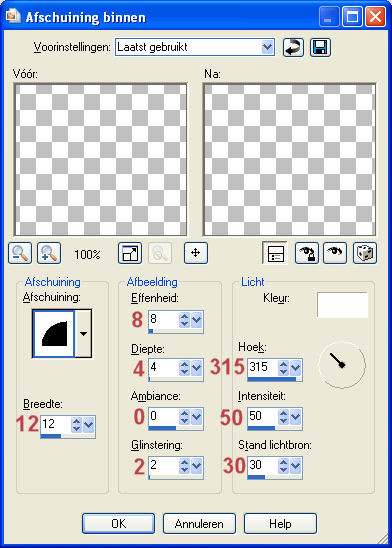The image size is (392, 548).
Task: Expand the Afschuining bevel shape dropdown
Action: tap(84, 333)
